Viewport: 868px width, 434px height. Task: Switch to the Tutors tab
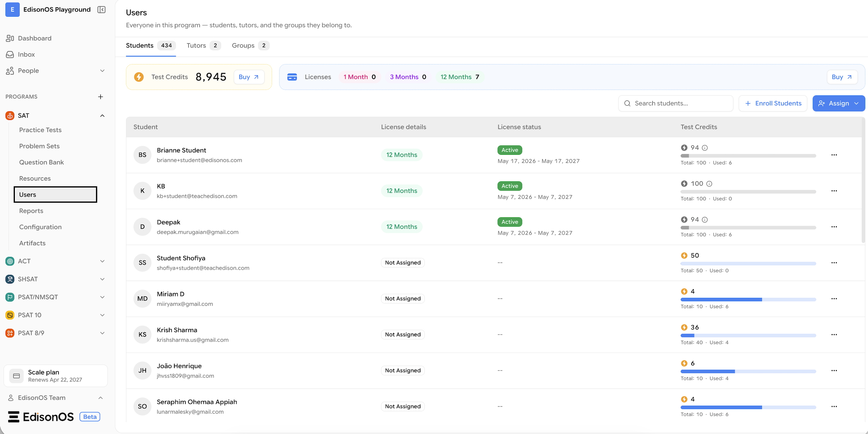[203, 46]
